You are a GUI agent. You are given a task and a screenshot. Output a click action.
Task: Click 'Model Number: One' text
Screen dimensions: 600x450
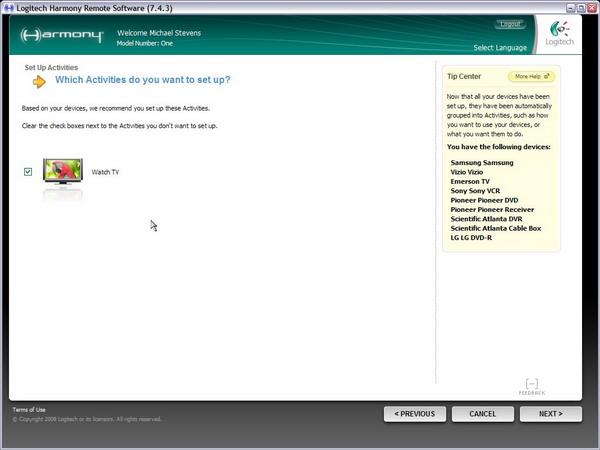click(145, 43)
